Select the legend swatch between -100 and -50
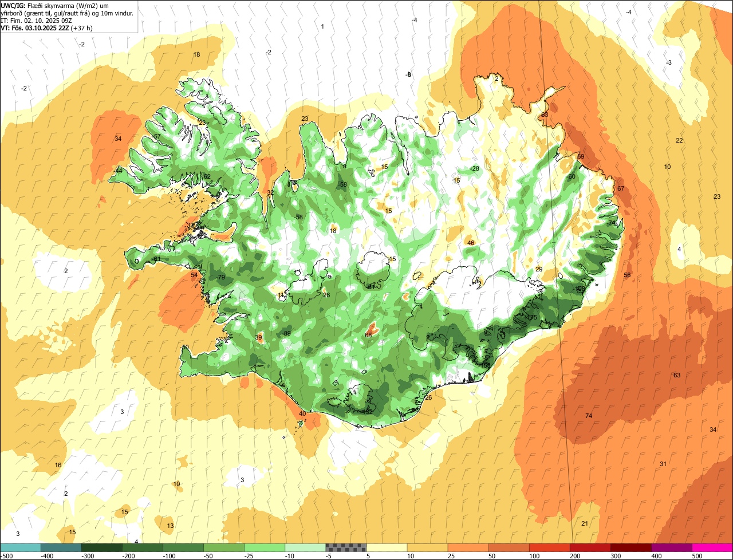The width and height of the screenshot is (733, 560). pyautogui.click(x=183, y=547)
